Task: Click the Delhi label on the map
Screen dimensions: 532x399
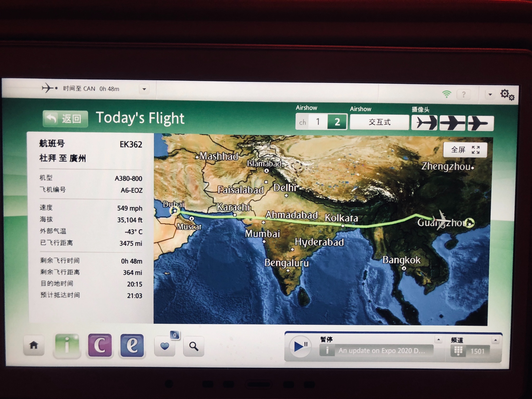Action: (285, 188)
